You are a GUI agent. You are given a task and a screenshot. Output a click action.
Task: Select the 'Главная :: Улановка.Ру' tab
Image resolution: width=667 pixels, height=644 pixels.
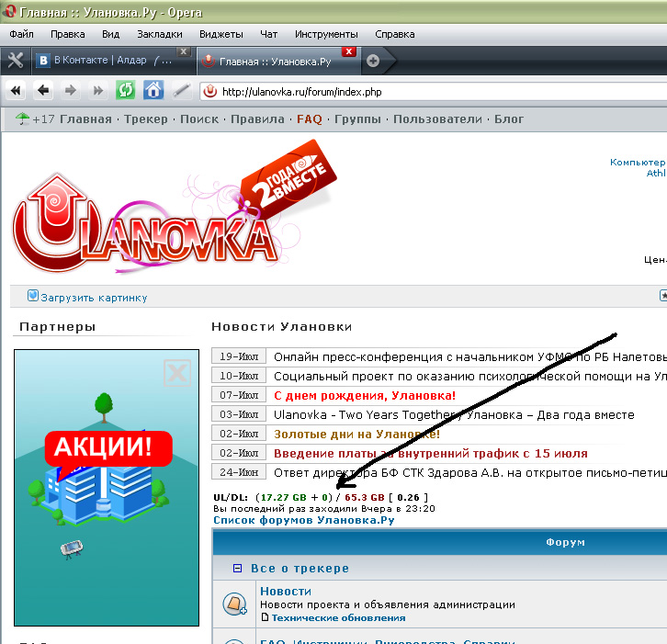point(278,62)
